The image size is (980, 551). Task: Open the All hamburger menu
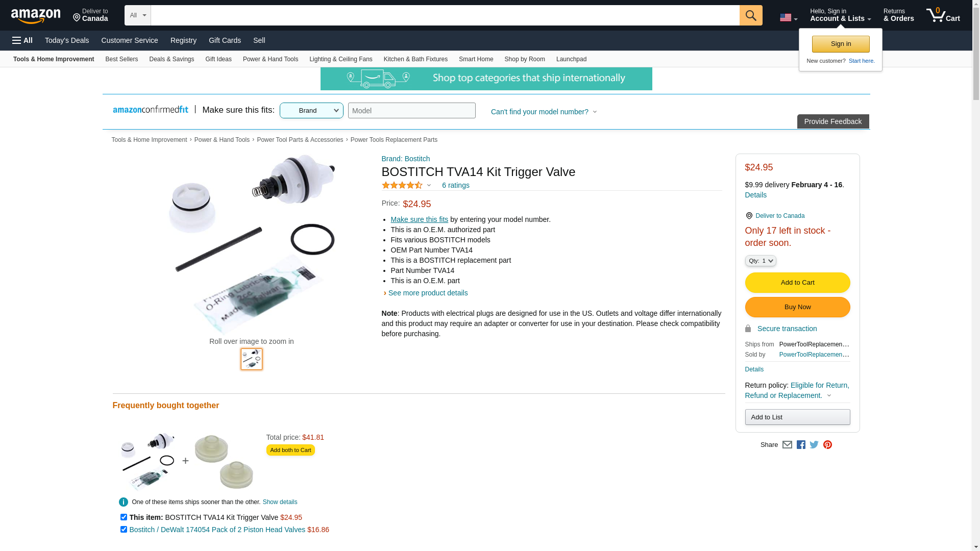[x=22, y=40]
